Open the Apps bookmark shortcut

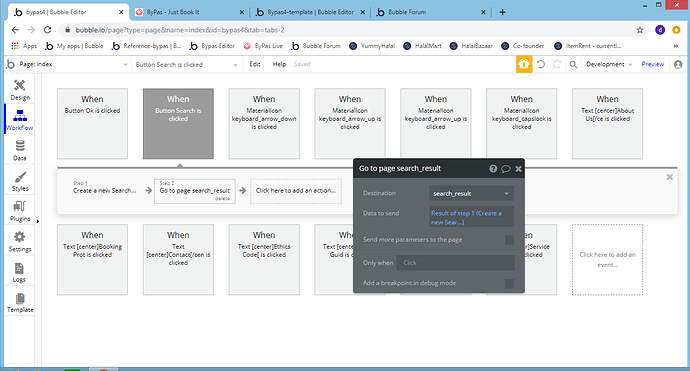(x=25, y=46)
